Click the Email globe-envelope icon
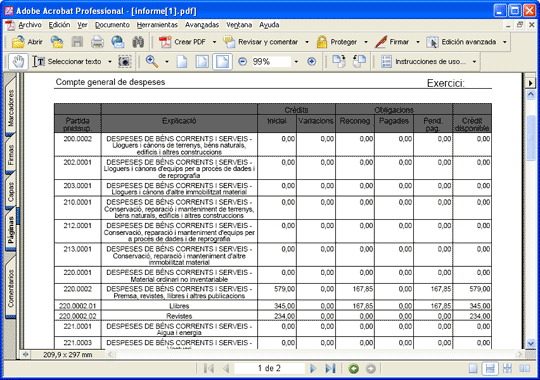This screenshot has height=380, width=540. [118, 42]
